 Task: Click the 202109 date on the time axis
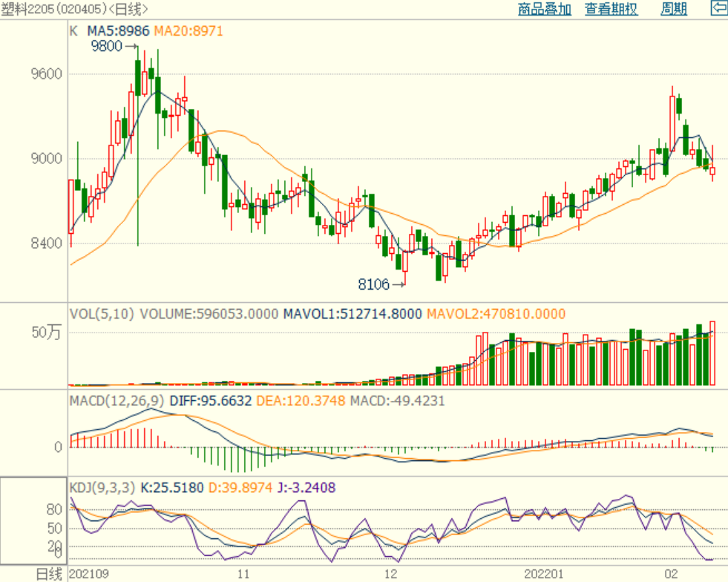88,574
